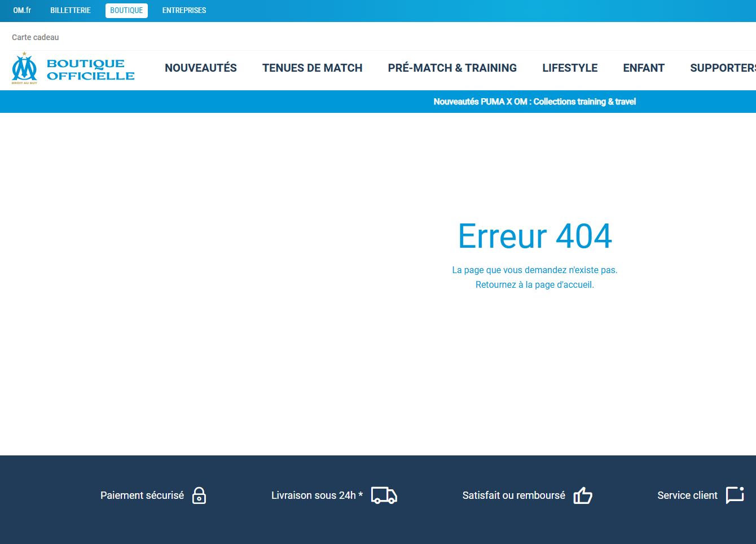Click the Paiement sécurisé text

(142, 495)
